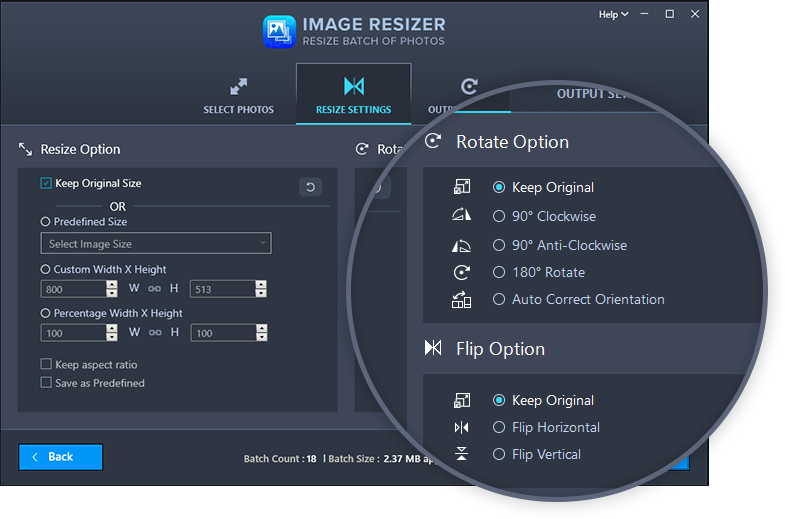Increase percentage height 100 with up stepper
The image size is (785, 519).
pos(261,328)
